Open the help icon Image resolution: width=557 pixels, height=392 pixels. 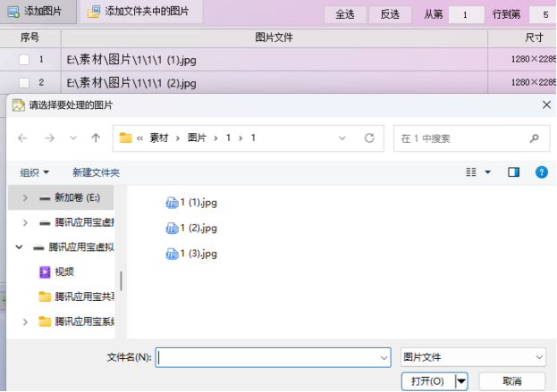[x=542, y=172]
